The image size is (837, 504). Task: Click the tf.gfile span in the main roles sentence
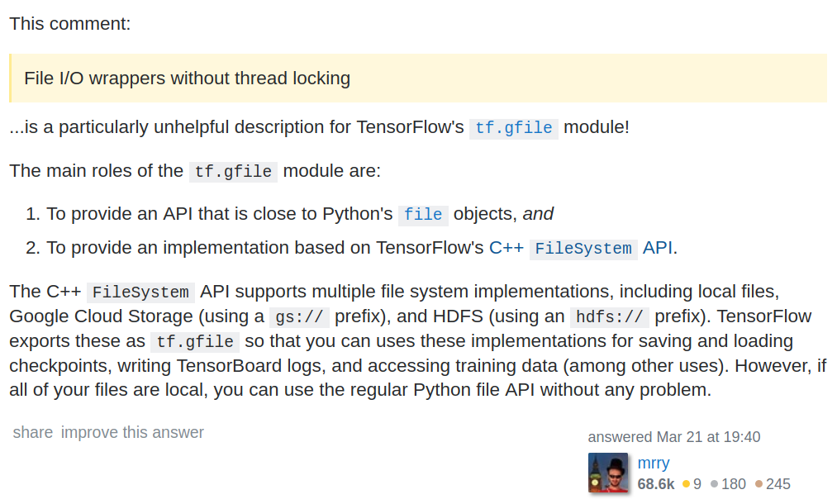(234, 172)
